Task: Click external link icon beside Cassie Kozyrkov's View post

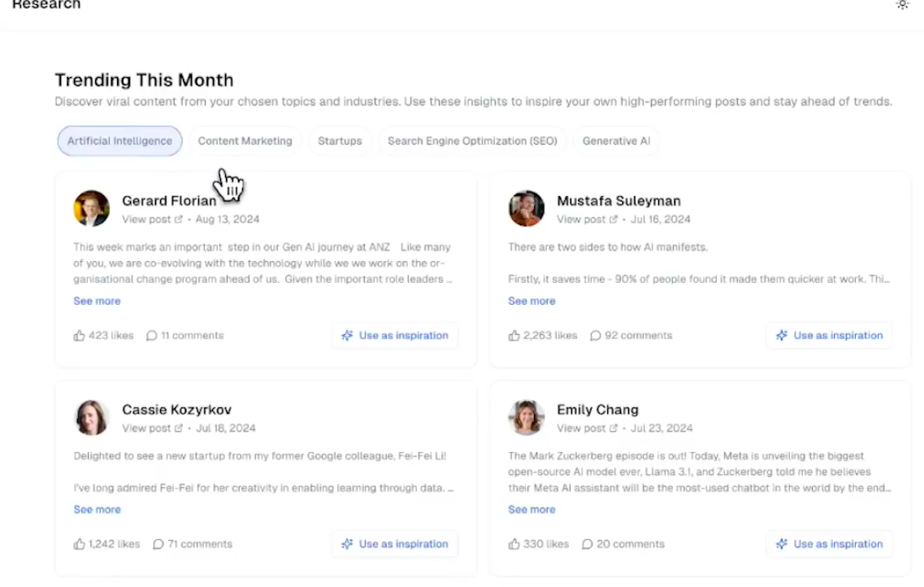Action: point(179,428)
